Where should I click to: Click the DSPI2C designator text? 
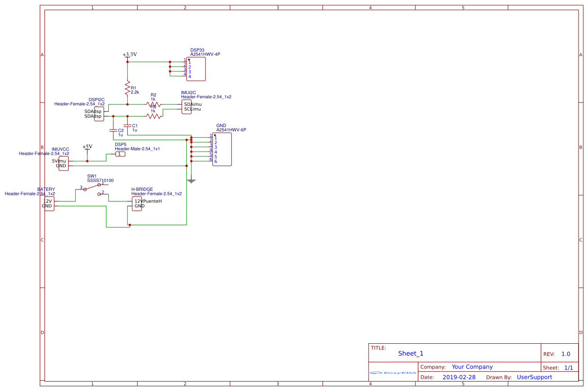pos(96,100)
